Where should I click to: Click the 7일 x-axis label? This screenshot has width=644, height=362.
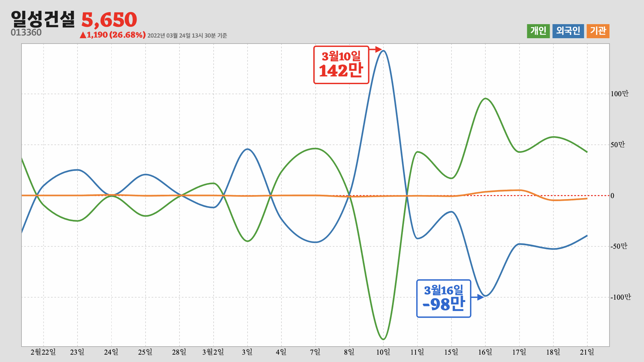(x=315, y=352)
